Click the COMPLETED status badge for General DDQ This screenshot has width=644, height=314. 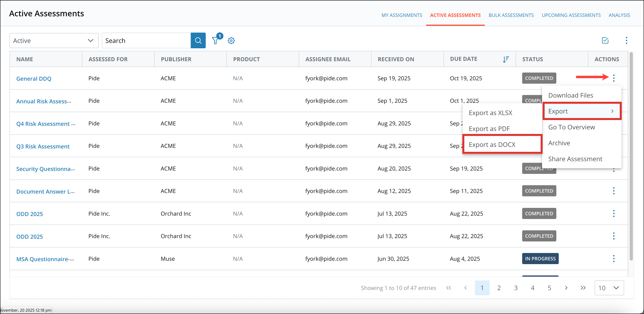539,78
